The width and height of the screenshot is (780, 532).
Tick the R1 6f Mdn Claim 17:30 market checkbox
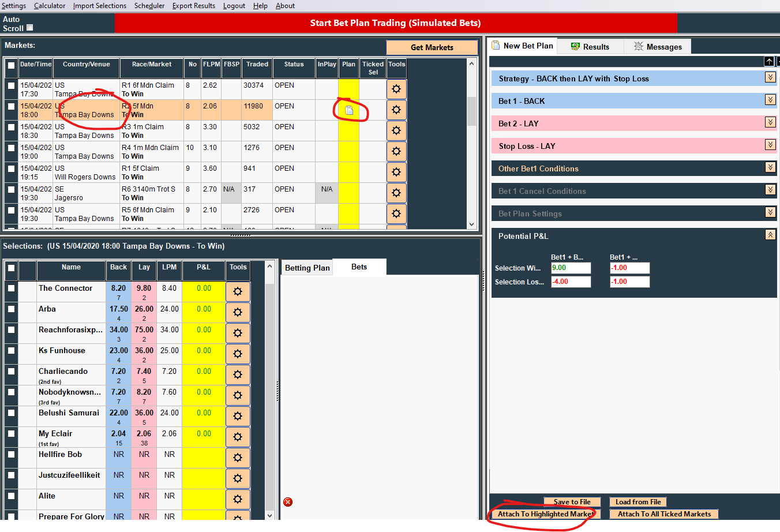tap(11, 85)
